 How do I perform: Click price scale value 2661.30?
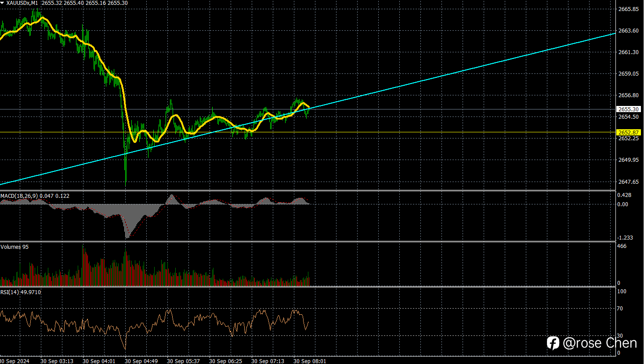[x=628, y=52]
